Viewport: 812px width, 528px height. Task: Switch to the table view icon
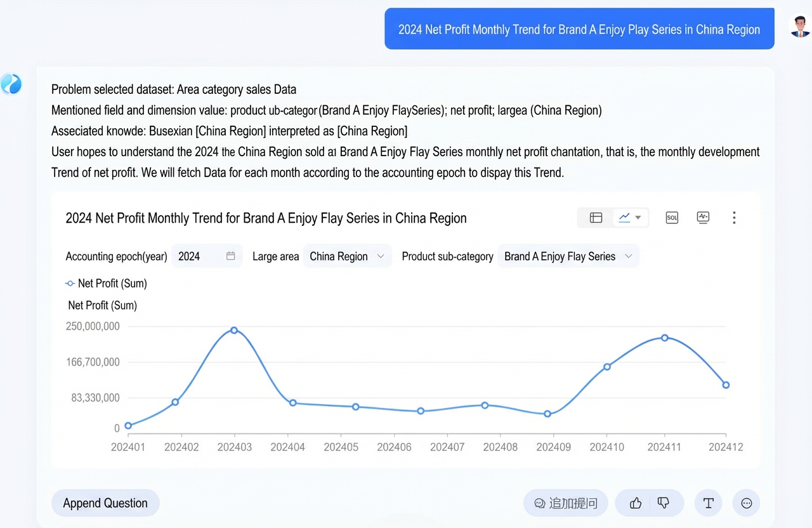click(x=596, y=218)
